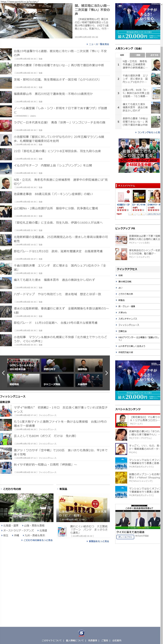The image size is (163, 644).
Task: Open ニュース一覧を見る link
Action: [99, 44]
